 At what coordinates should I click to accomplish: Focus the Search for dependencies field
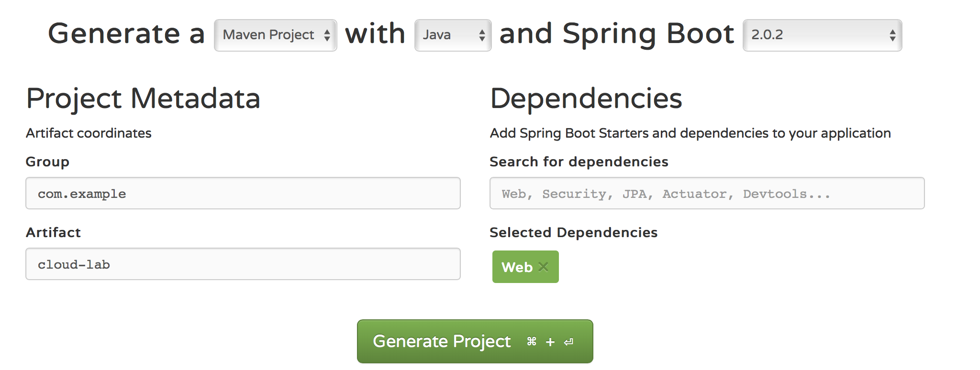(x=707, y=193)
